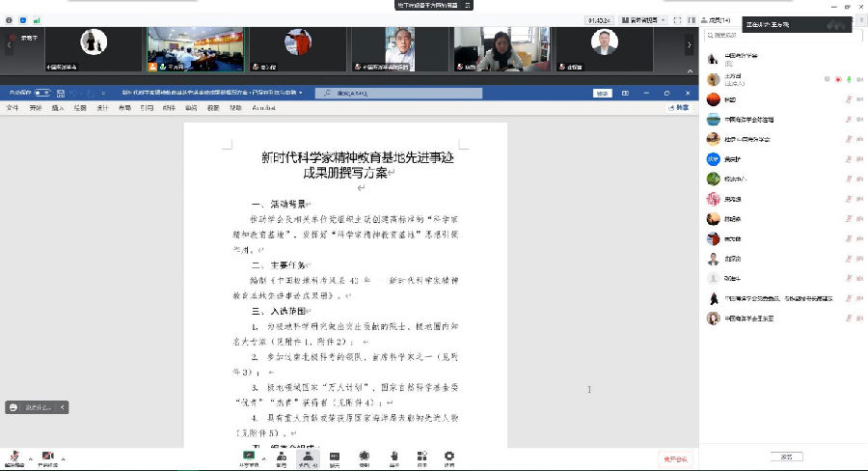The height and width of the screenshot is (471, 868).
Task: Click the blue security shield icon
Action: click(23, 20)
